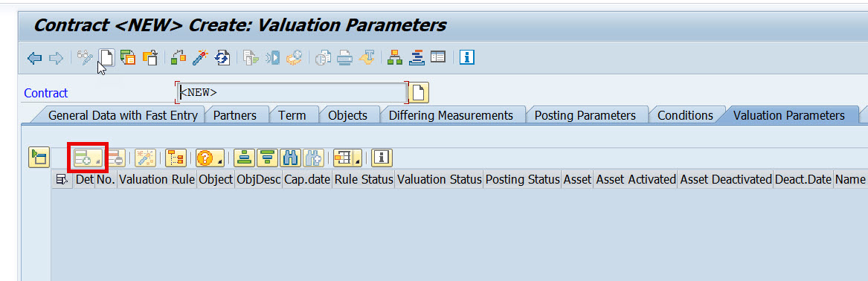Click the Sort ascending icon in table toolbar
The image size is (868, 281).
pos(244,158)
